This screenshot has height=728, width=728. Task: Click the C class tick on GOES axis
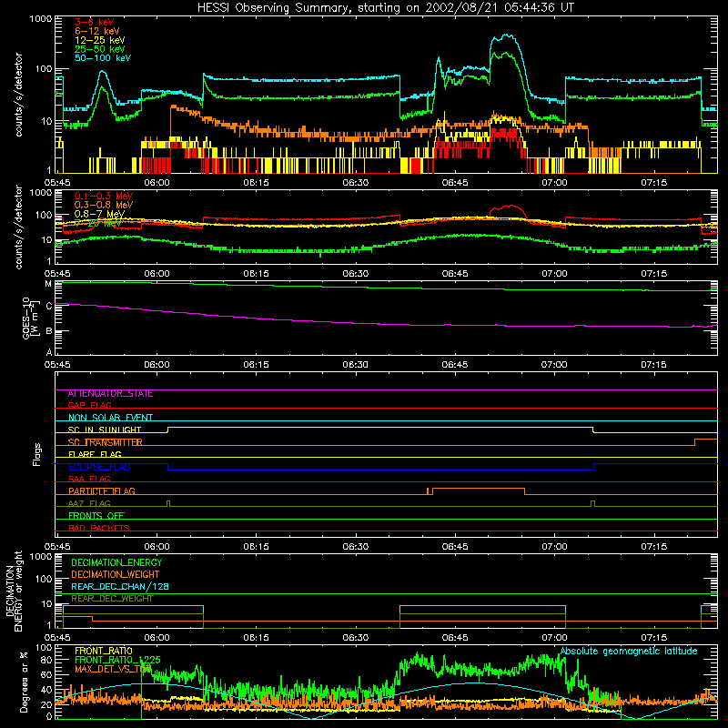[49, 306]
